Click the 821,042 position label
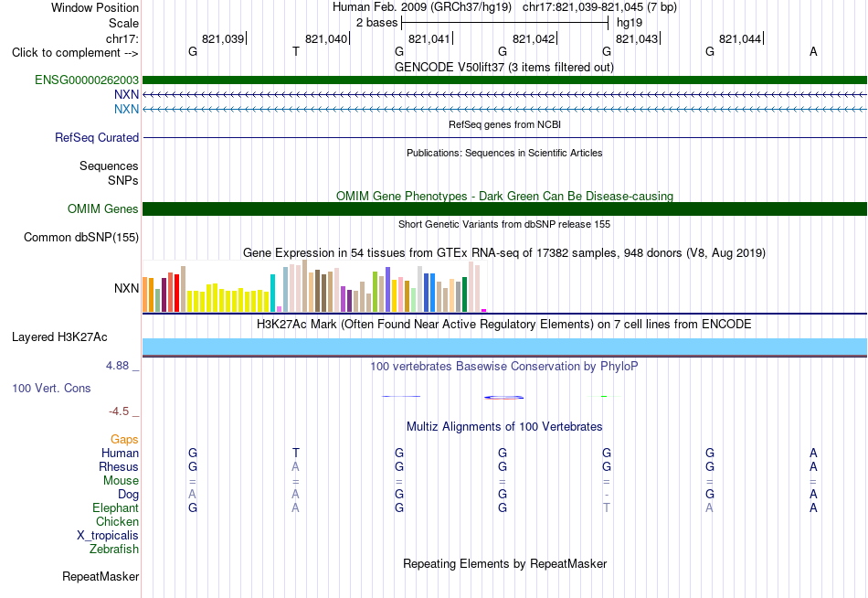Image resolution: width=868 pixels, height=598 pixels. [533, 38]
